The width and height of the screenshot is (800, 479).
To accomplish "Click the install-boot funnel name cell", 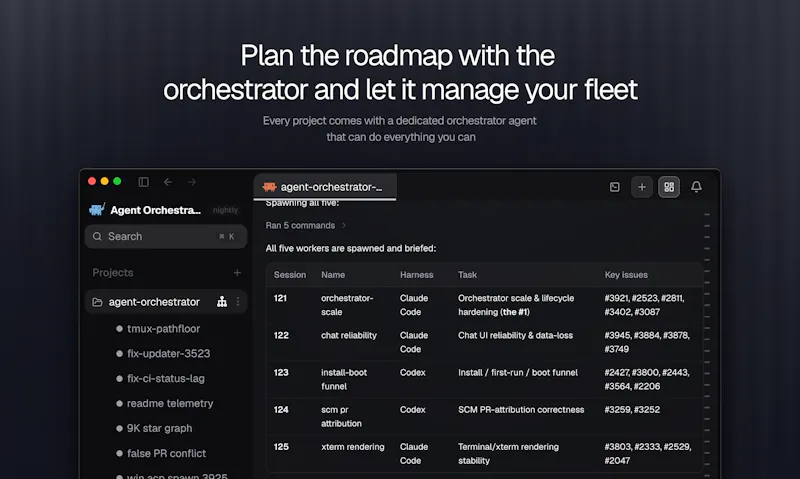I will tap(344, 380).
